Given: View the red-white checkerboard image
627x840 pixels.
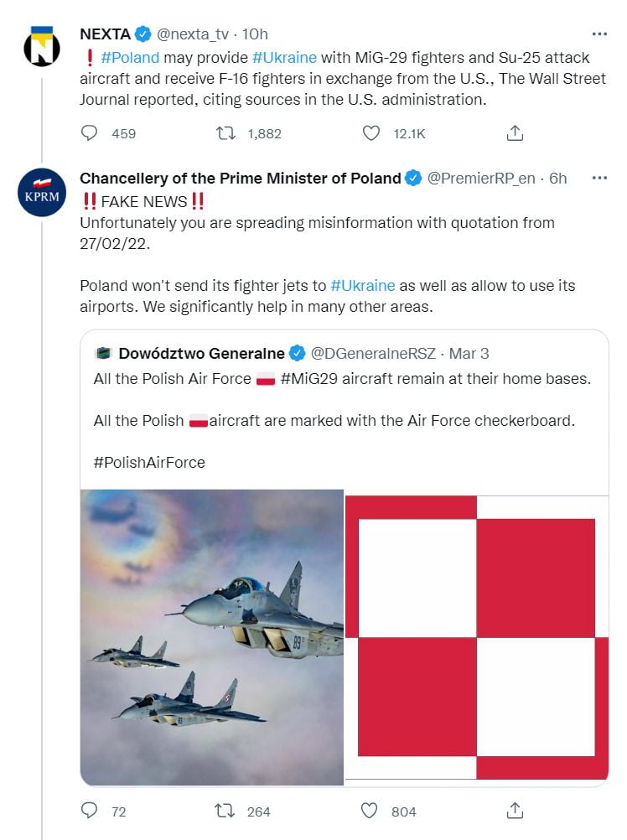Looking at the screenshot, I should 476,637.
